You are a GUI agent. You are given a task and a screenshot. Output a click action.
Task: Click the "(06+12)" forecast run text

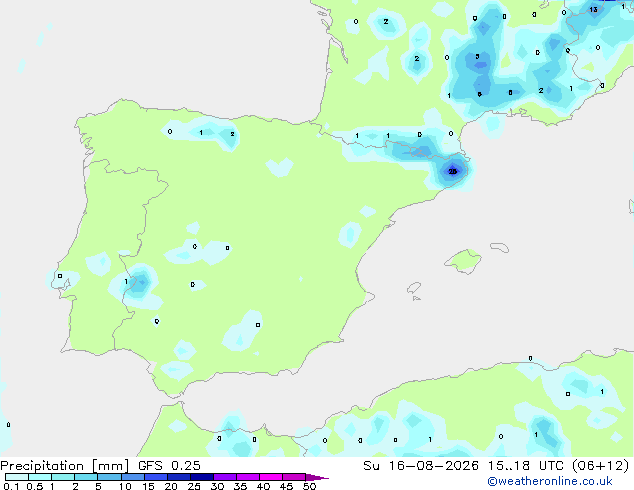601,466
